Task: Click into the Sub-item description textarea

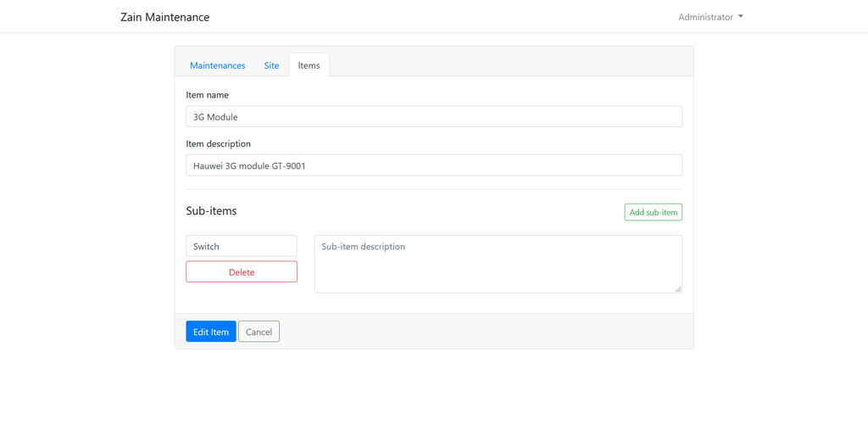Action: pyautogui.click(x=498, y=265)
